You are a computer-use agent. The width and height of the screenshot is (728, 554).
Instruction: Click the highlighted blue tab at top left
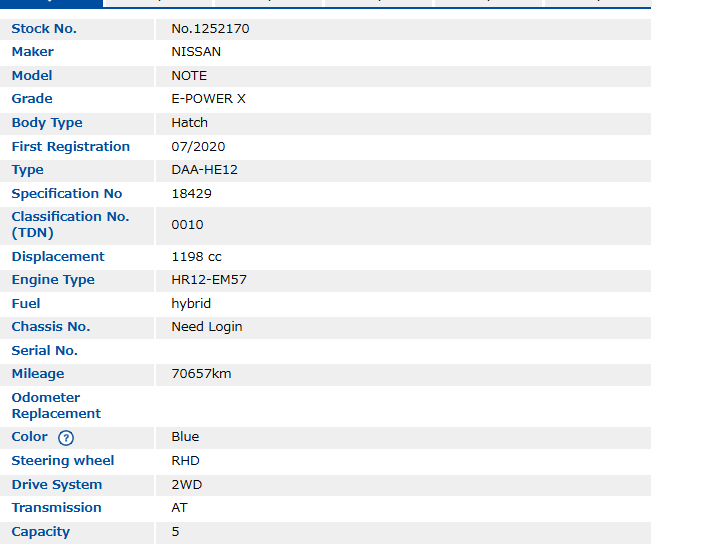(x=51, y=3)
